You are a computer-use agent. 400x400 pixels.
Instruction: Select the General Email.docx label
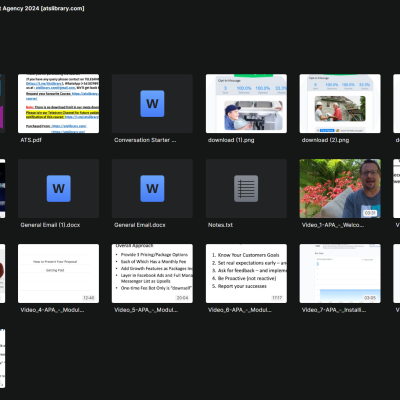pyautogui.click(x=140, y=225)
